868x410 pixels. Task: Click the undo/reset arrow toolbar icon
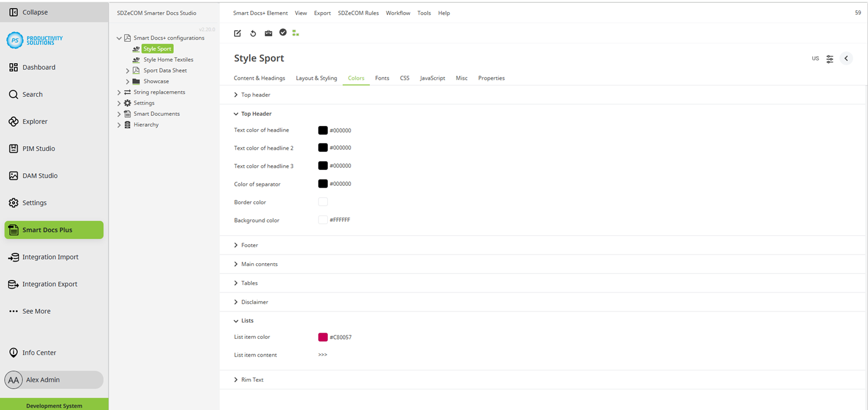tap(253, 33)
